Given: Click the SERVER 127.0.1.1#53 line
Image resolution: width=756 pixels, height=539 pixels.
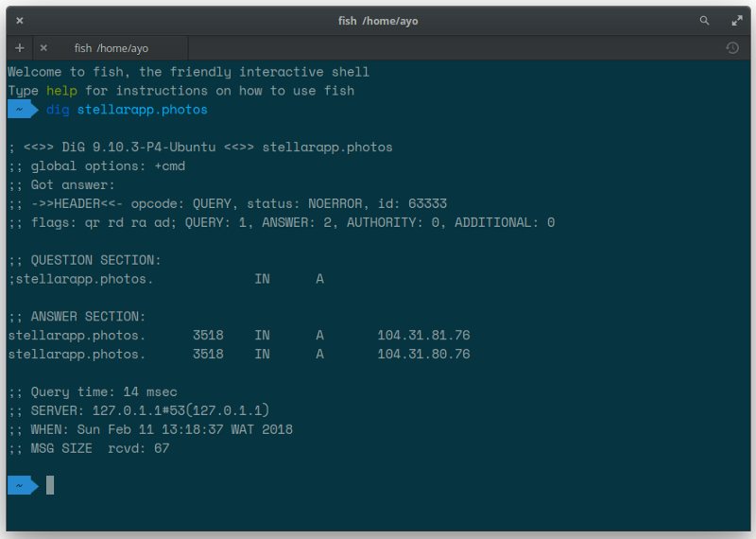Looking at the screenshot, I should (139, 410).
